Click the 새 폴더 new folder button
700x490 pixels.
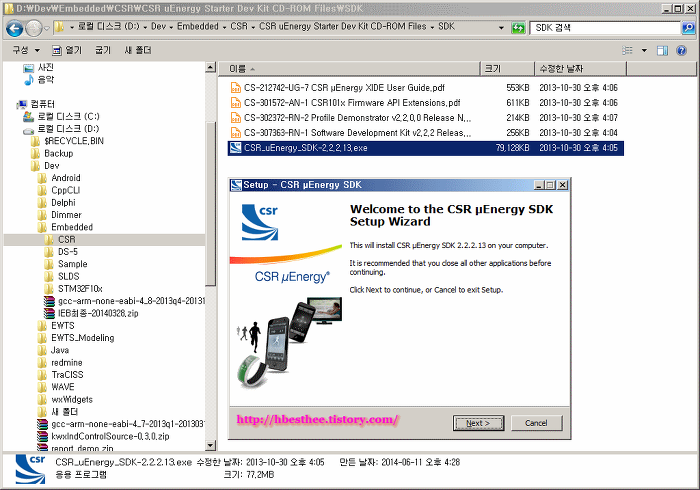pyautogui.click(x=138, y=50)
